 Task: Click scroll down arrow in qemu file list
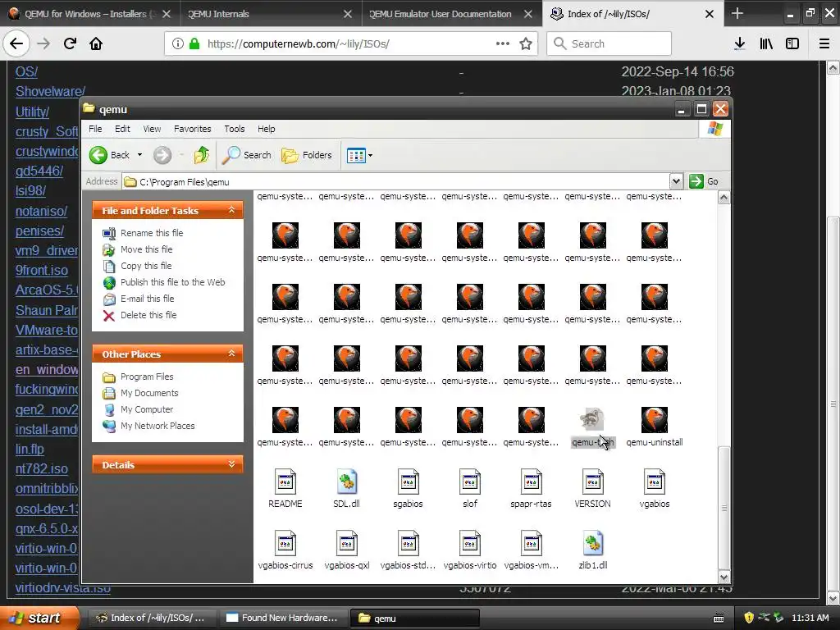point(724,577)
